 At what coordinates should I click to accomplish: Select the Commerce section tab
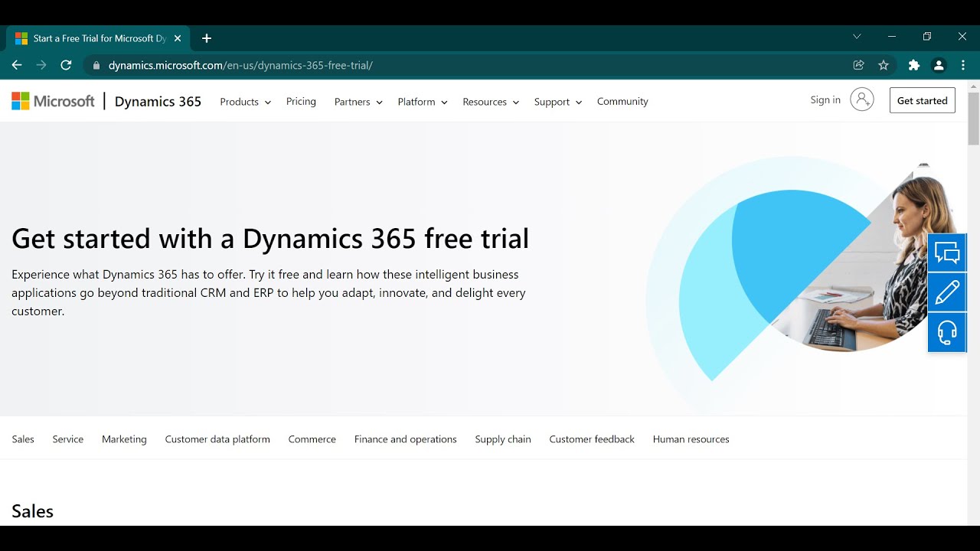click(x=312, y=439)
